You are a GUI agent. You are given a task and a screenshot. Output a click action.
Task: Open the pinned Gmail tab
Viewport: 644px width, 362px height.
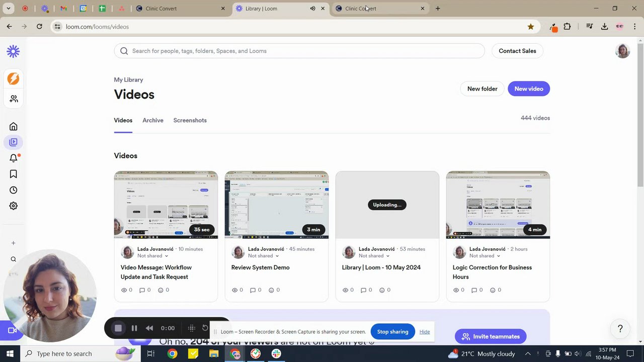[63, 9]
